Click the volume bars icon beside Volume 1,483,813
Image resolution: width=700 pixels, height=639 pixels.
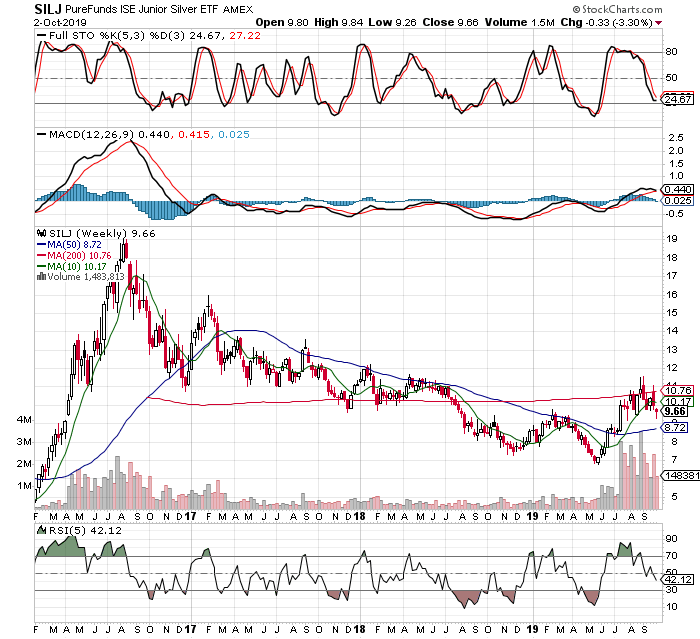(42, 276)
